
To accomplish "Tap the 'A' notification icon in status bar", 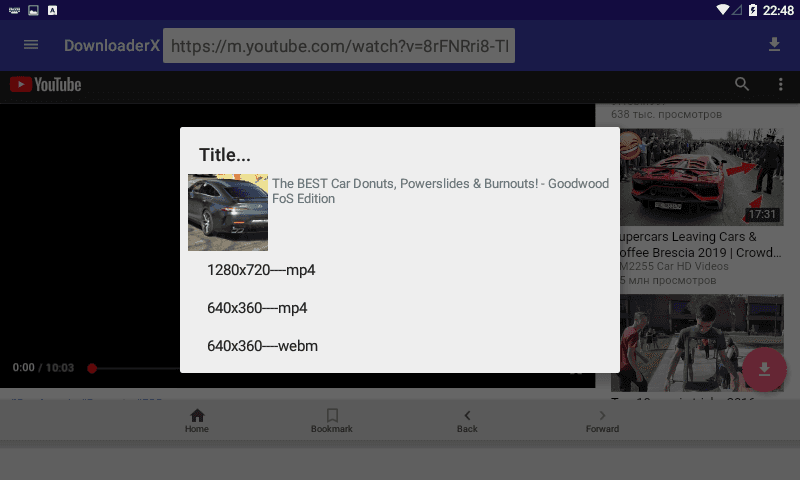I will pos(53,10).
